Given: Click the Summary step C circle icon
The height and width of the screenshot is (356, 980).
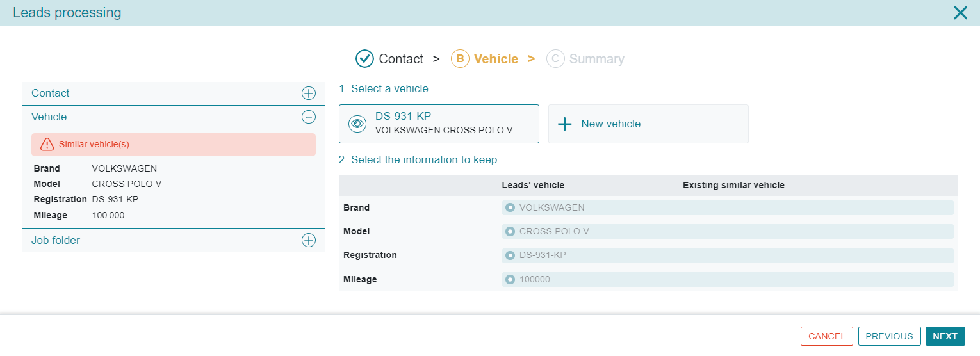Looking at the screenshot, I should tap(555, 59).
